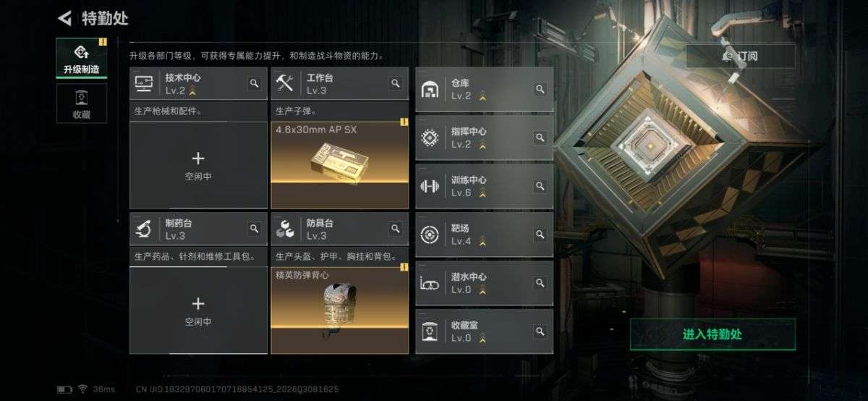The width and height of the screenshot is (868, 401).
Task: Click the 订阅 button
Action: click(740, 56)
